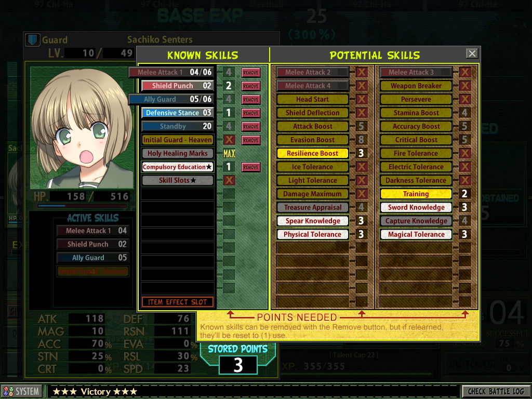
Task: Select Defensive Stance known skill
Action: pyautogui.click(x=178, y=113)
